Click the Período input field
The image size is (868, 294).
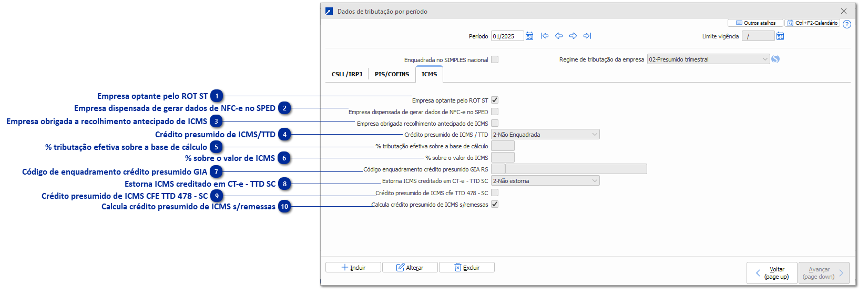(507, 36)
